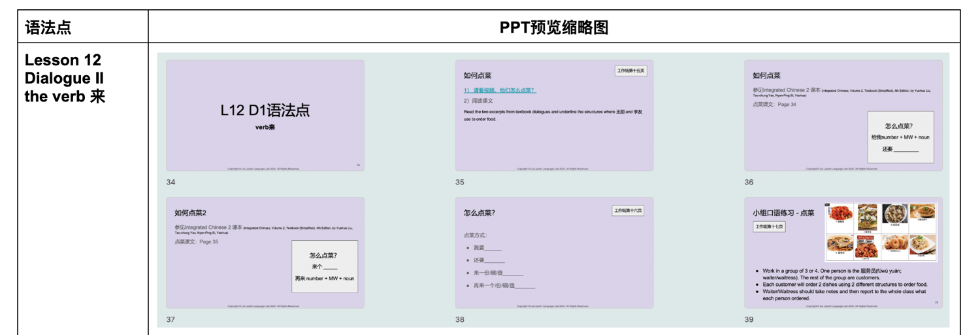Click the 来一份/碗/盘 bullet on slide 38

point(498,273)
